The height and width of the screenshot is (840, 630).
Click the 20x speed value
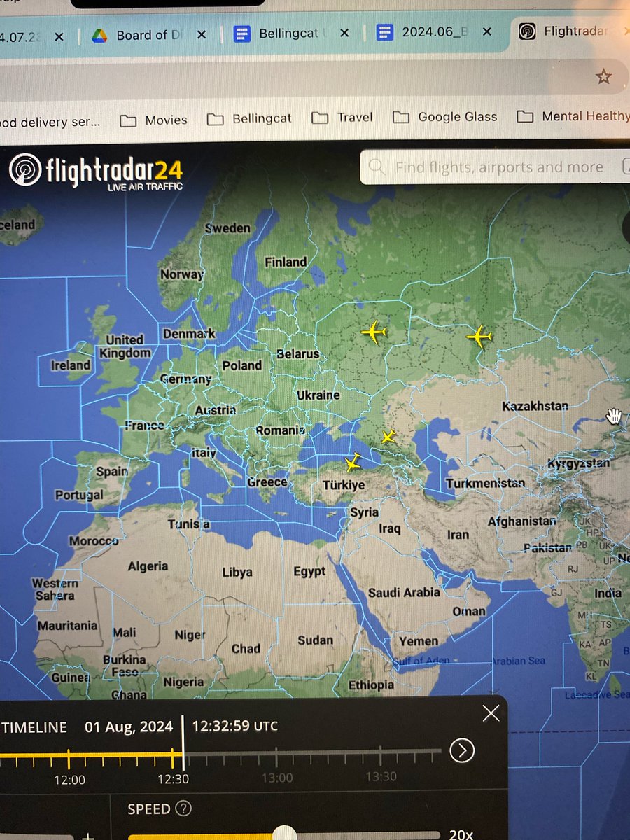463,834
